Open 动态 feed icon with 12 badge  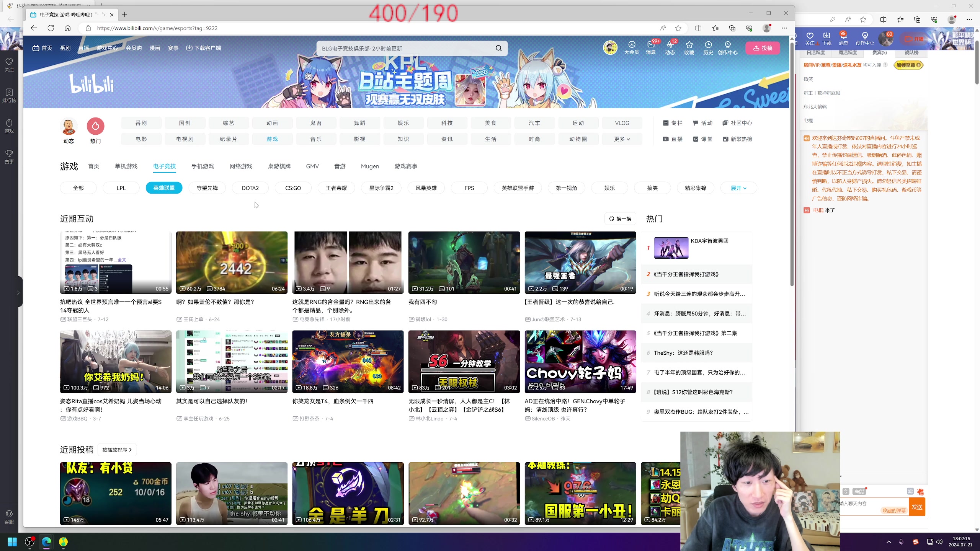click(x=670, y=48)
